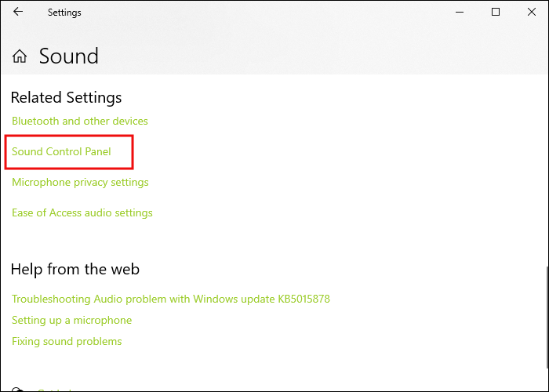
Task: Click the Home icon beside Sound
Action: coord(20,56)
